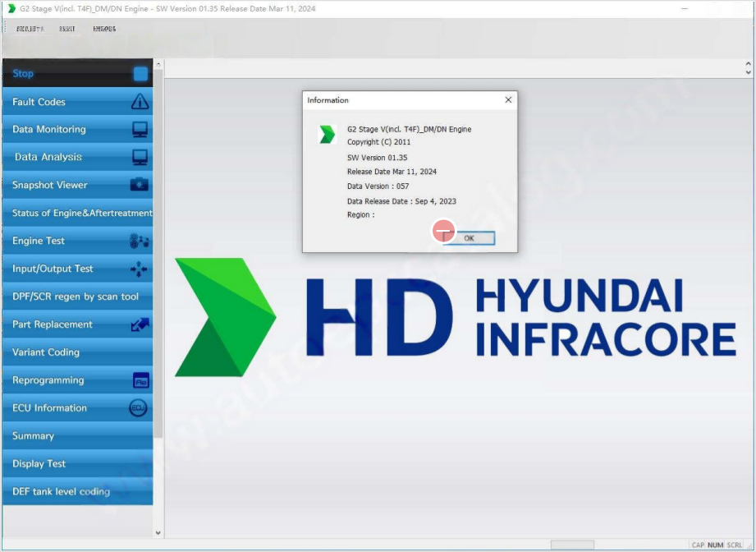756x552 pixels.
Task: Open Snapshot Viewer camera icon
Action: (140, 185)
